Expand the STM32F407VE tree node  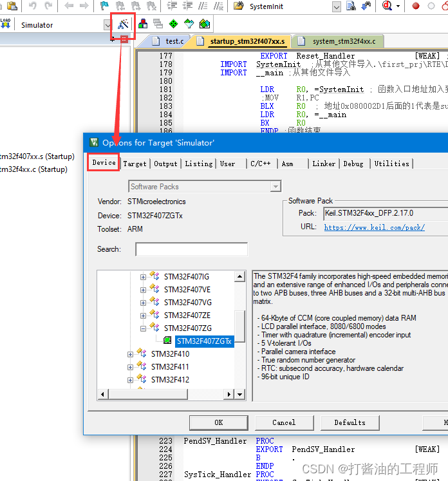pyautogui.click(x=143, y=290)
